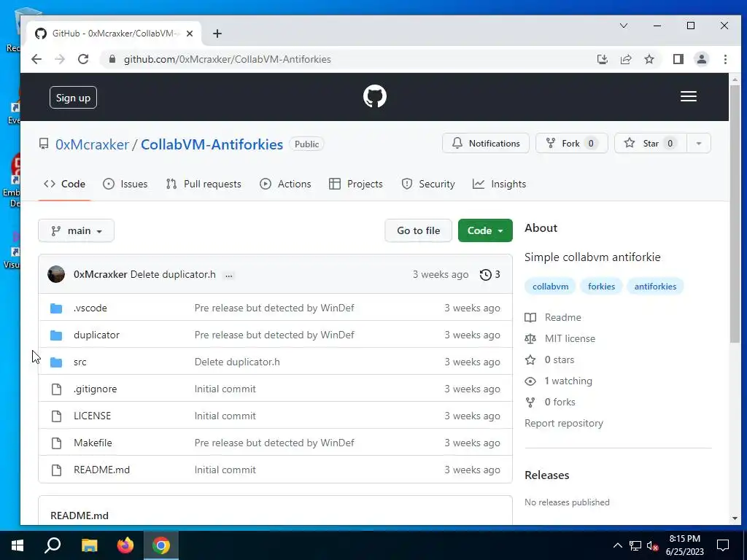Click the Chrome back arrow
The width and height of the screenshot is (747, 560).
pos(36,59)
